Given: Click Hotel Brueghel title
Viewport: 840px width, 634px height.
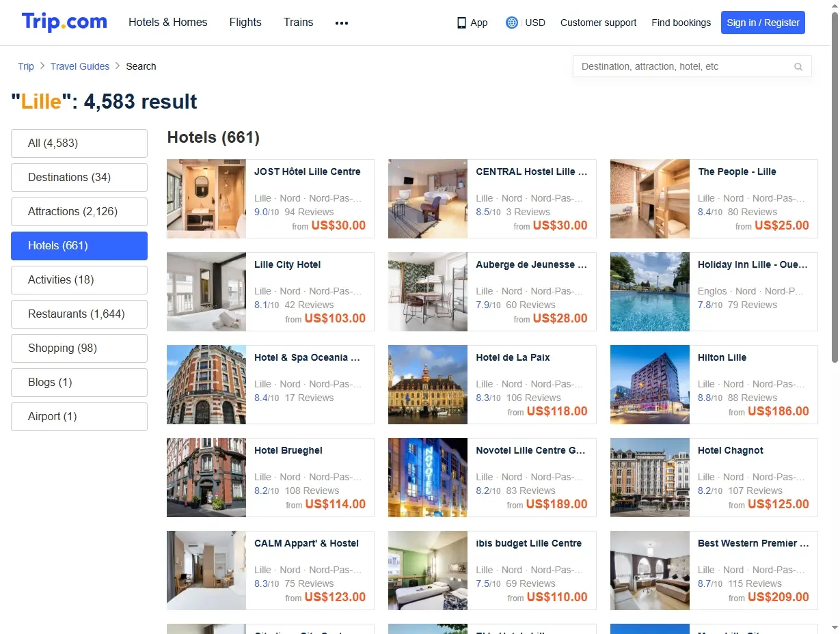Looking at the screenshot, I should point(288,450).
